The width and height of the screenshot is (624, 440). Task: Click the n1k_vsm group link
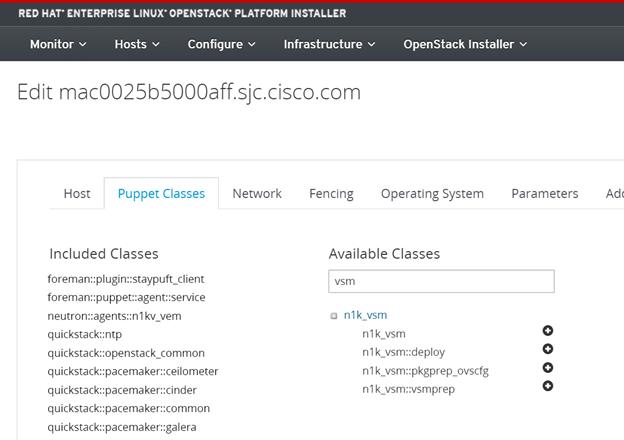(x=365, y=315)
